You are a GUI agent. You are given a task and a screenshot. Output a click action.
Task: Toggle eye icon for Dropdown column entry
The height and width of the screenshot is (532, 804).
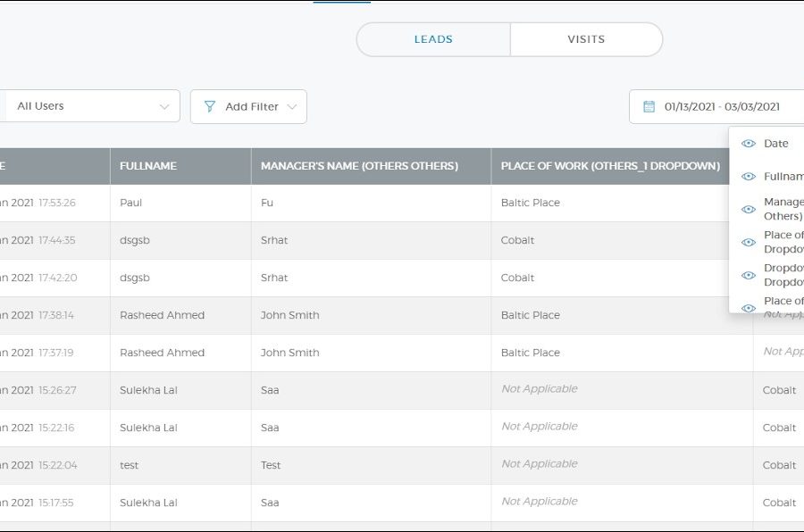[x=749, y=275]
